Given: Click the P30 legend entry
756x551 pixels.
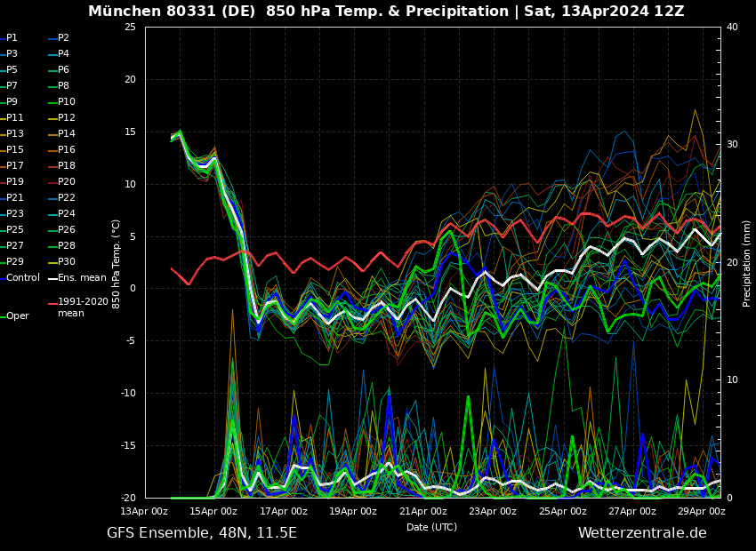Looking at the screenshot, I should (x=66, y=262).
